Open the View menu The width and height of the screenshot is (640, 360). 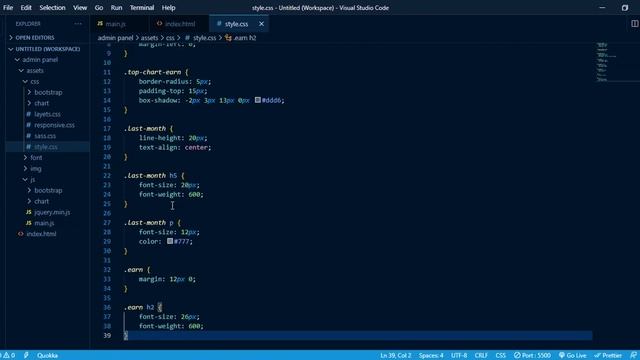pos(80,7)
